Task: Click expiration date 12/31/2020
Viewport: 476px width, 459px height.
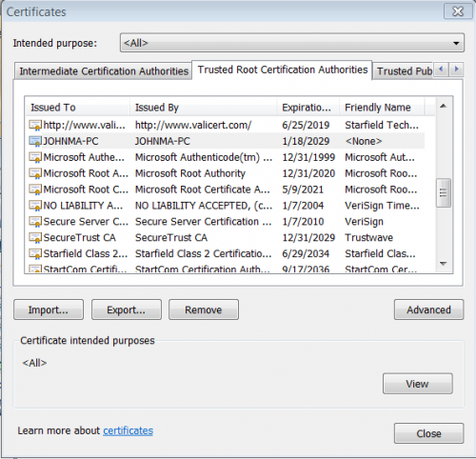Action: click(308, 173)
